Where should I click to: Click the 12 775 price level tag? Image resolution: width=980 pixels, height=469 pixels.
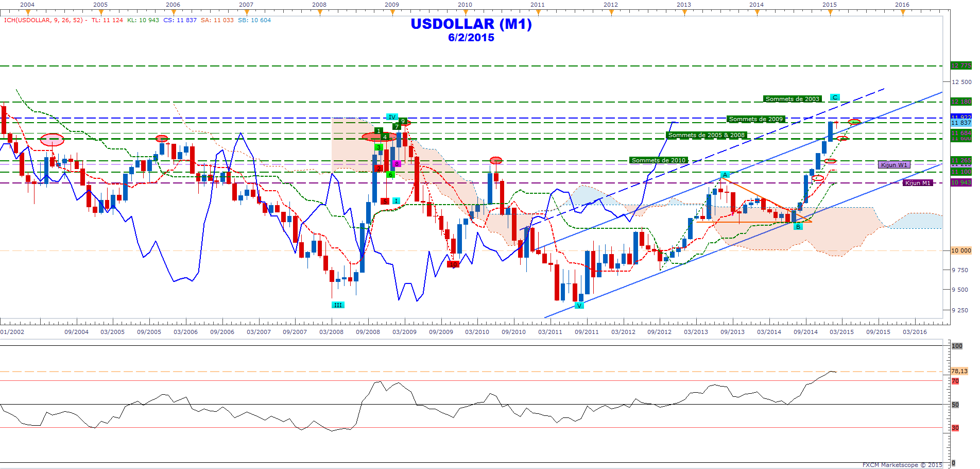961,66
